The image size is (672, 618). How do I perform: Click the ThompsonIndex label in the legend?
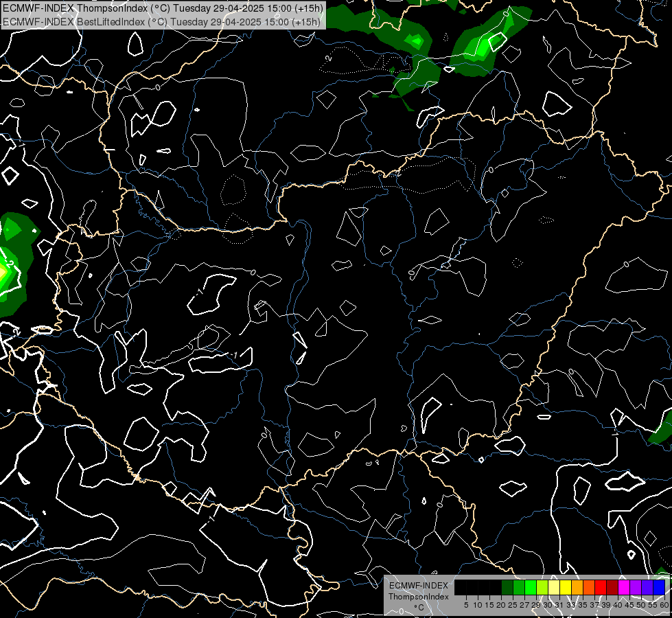coord(419,597)
